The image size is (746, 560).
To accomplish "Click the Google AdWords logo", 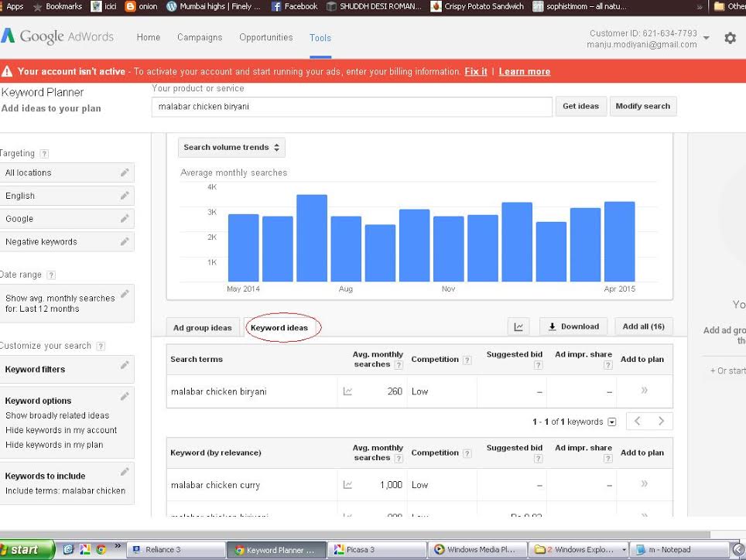I will [57, 36].
